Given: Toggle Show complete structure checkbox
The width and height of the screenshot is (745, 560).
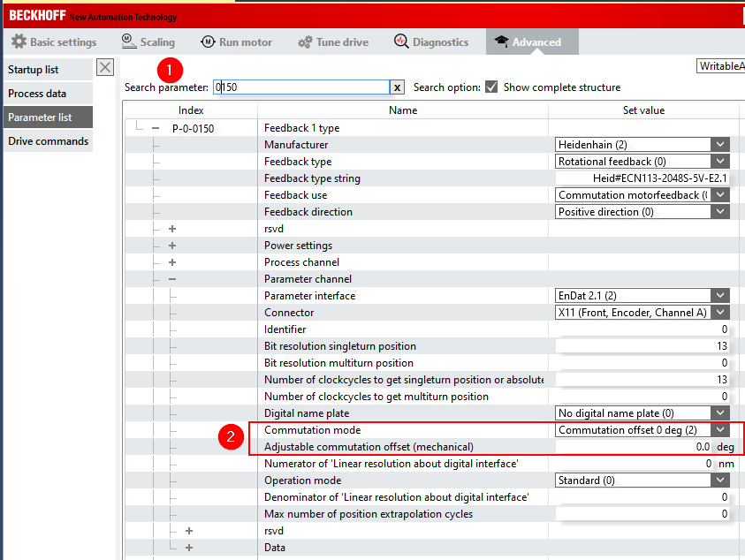Looking at the screenshot, I should tap(491, 87).
